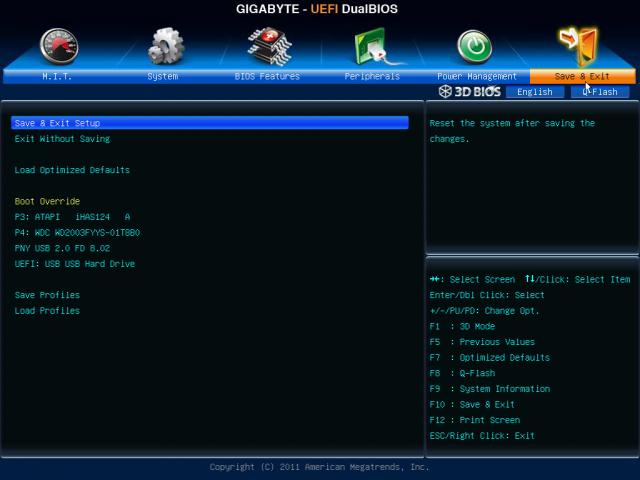Select the Save & Exit tab
This screenshot has width=640, height=480.
coord(582,76)
